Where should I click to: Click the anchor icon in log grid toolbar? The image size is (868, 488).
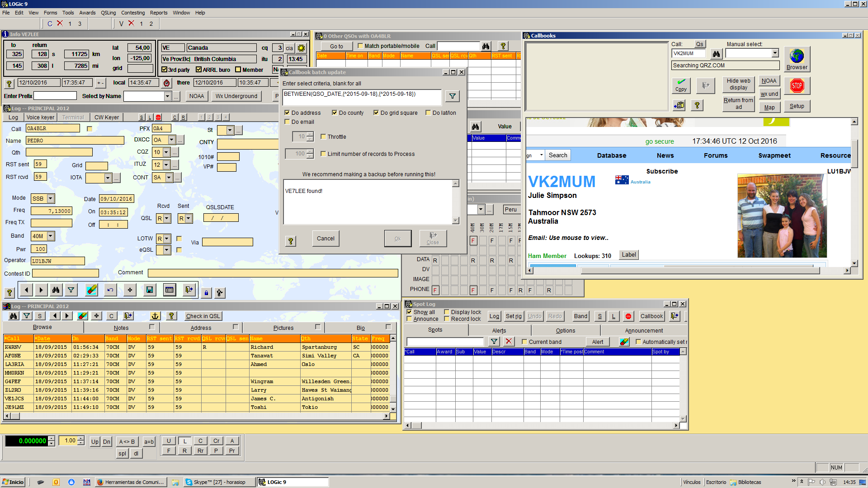[x=155, y=316]
